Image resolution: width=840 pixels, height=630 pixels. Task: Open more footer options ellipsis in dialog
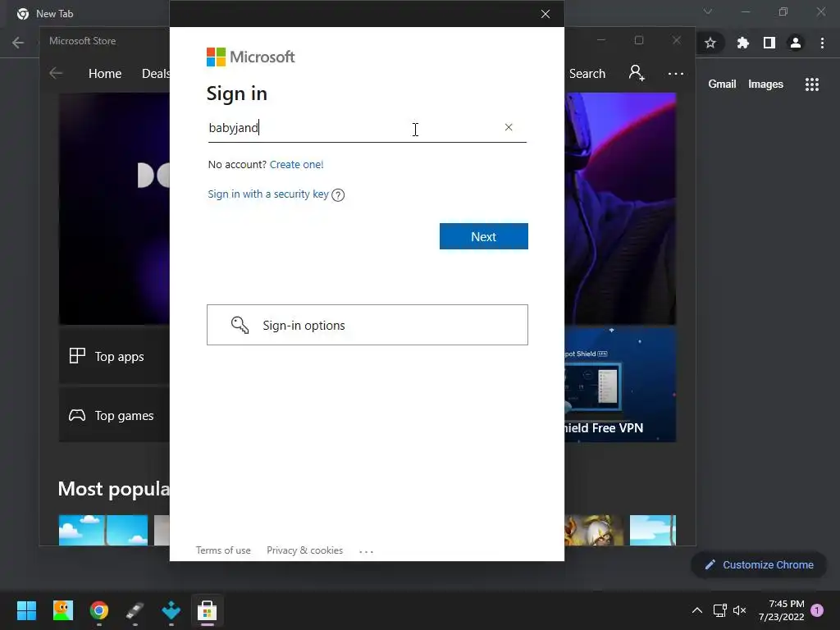point(366,551)
